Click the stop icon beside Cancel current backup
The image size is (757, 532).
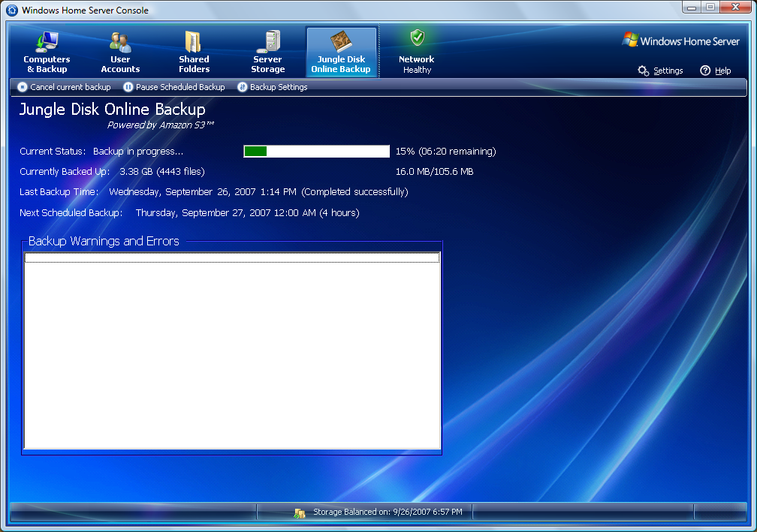coord(23,87)
